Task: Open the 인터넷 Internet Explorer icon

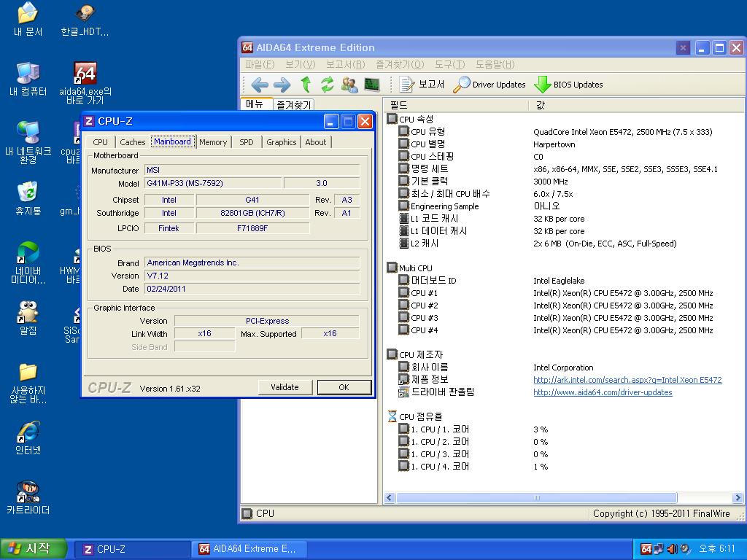Action: click(28, 437)
